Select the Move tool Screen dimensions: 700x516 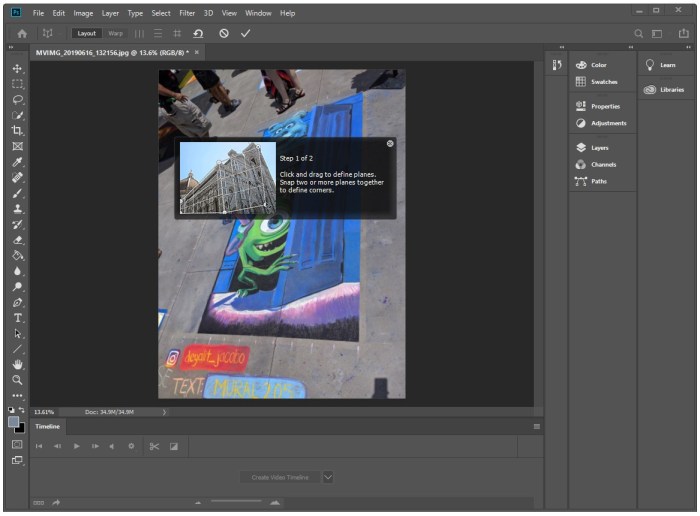point(17,69)
